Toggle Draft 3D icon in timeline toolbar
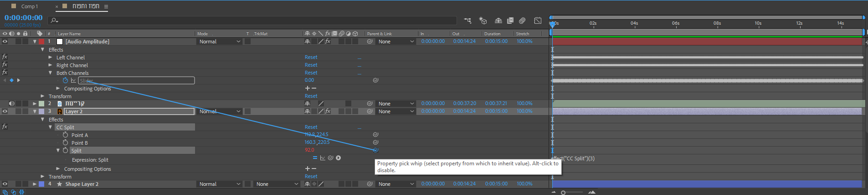The height and width of the screenshot is (195, 868). tap(483, 21)
